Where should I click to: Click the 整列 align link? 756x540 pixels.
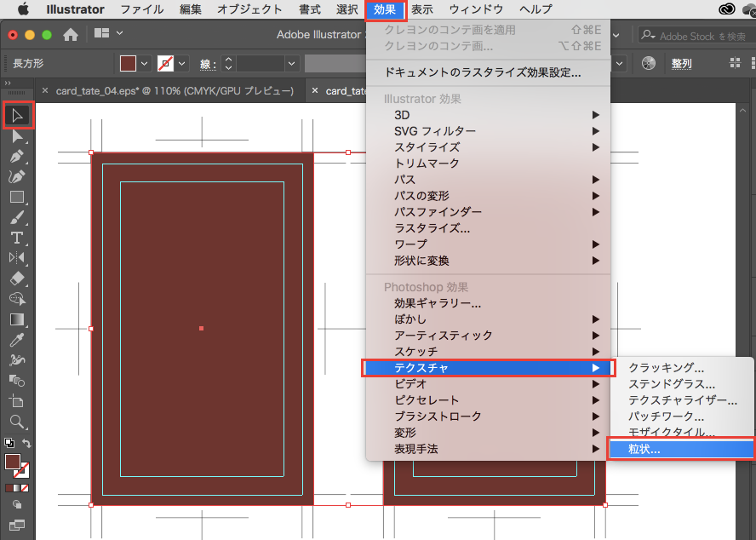[681, 64]
